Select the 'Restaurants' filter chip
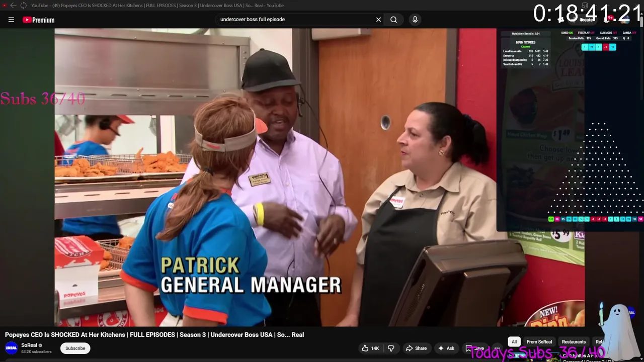 point(574,342)
